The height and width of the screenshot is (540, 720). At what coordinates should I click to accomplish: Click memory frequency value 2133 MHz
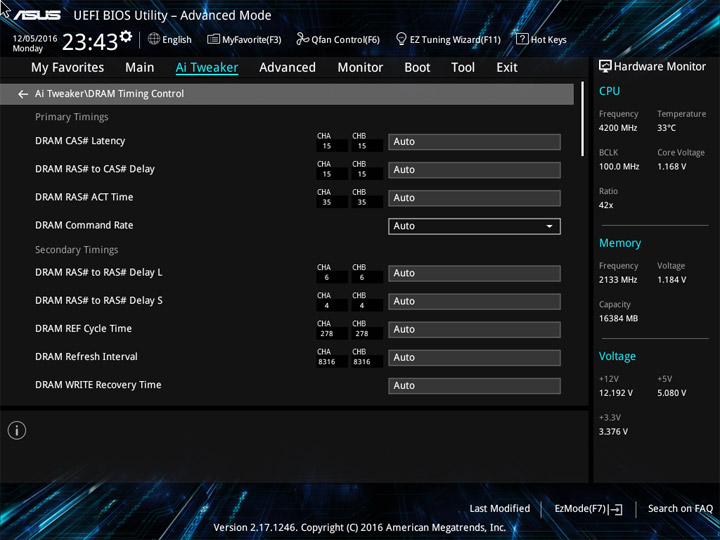(618, 280)
